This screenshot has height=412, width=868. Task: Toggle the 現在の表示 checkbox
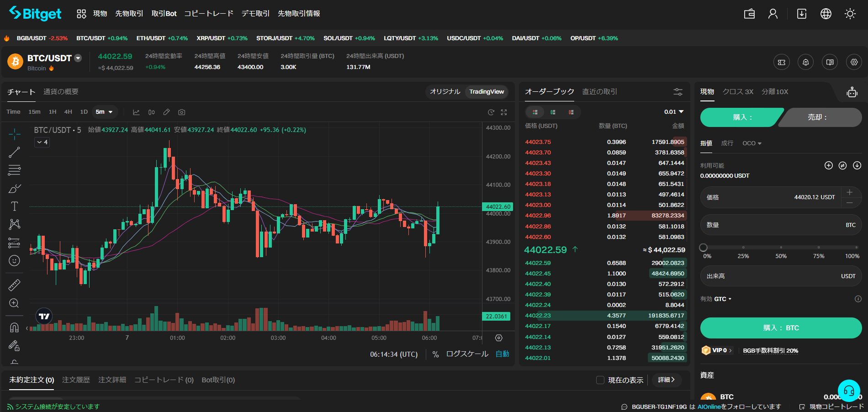tap(600, 380)
